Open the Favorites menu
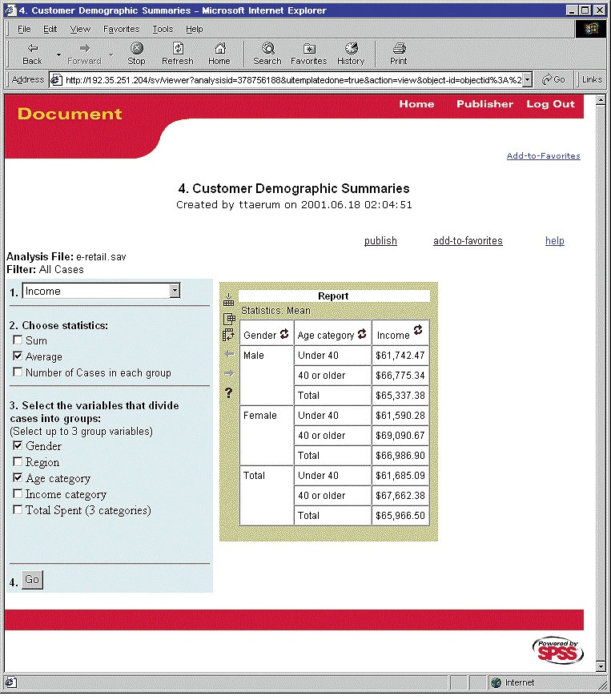Viewport: 611px width, 700px height. coord(122,29)
